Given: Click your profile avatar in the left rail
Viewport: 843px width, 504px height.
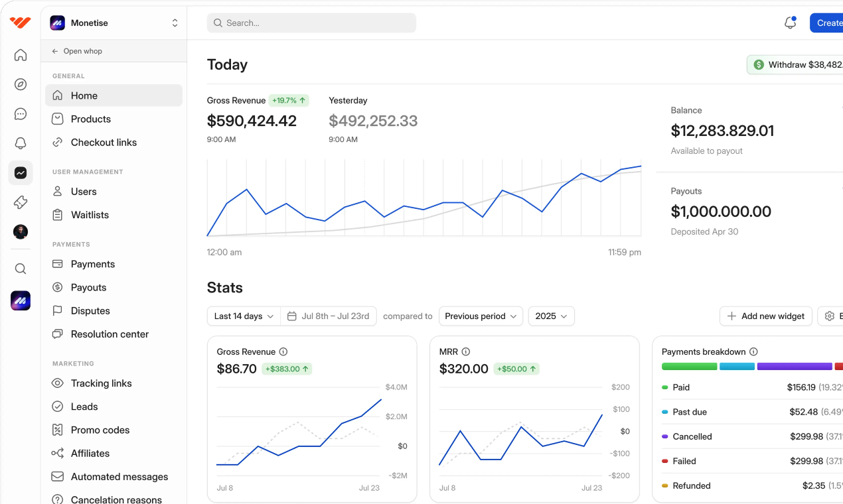Looking at the screenshot, I should (x=20, y=232).
